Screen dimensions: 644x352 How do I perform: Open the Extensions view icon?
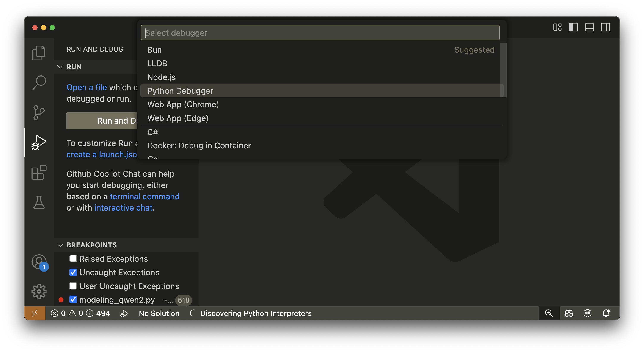(x=39, y=172)
